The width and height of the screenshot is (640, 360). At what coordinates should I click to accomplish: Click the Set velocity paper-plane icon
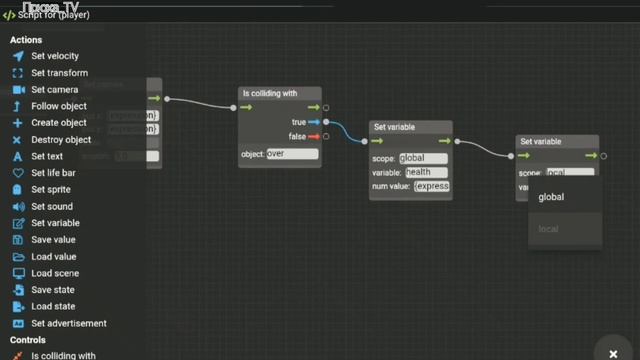18,56
